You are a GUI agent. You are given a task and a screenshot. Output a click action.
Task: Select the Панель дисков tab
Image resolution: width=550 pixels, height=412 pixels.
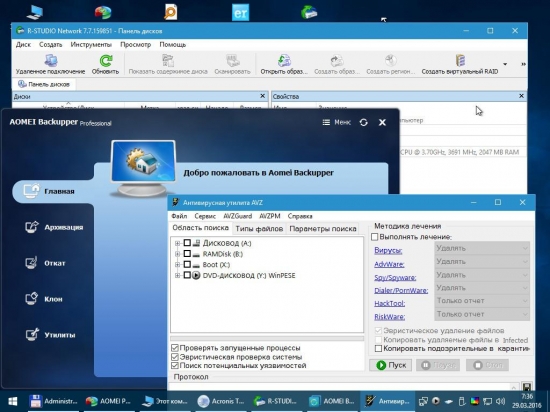[44, 84]
